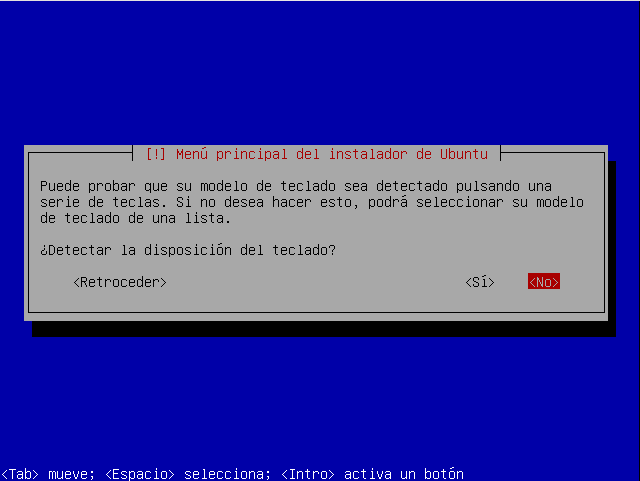640x481 pixels.
Task: Select the highlighted <No> button
Action: pyautogui.click(x=544, y=281)
